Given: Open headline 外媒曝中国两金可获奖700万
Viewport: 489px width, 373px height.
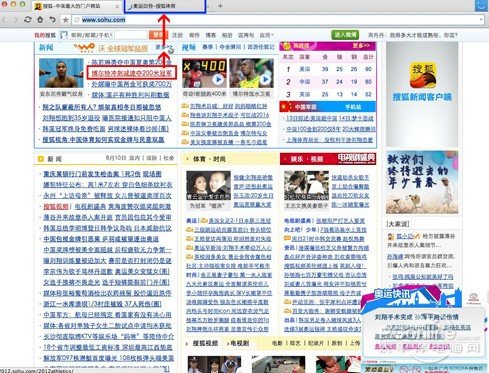Looking at the screenshot, I should 132,84.
